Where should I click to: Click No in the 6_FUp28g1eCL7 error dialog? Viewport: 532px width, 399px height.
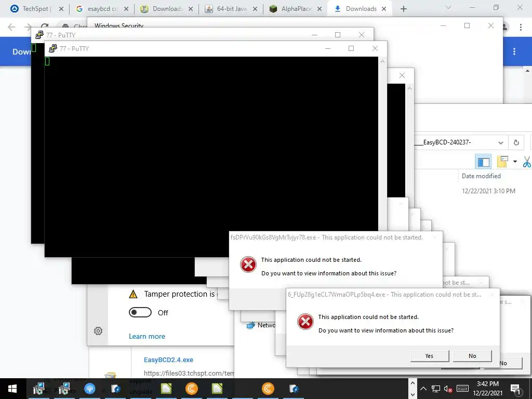[472, 356]
